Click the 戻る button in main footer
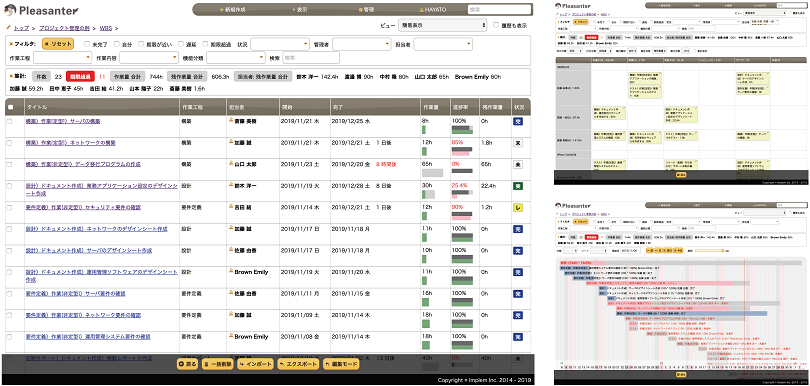This screenshot has width=810, height=386. [x=188, y=364]
